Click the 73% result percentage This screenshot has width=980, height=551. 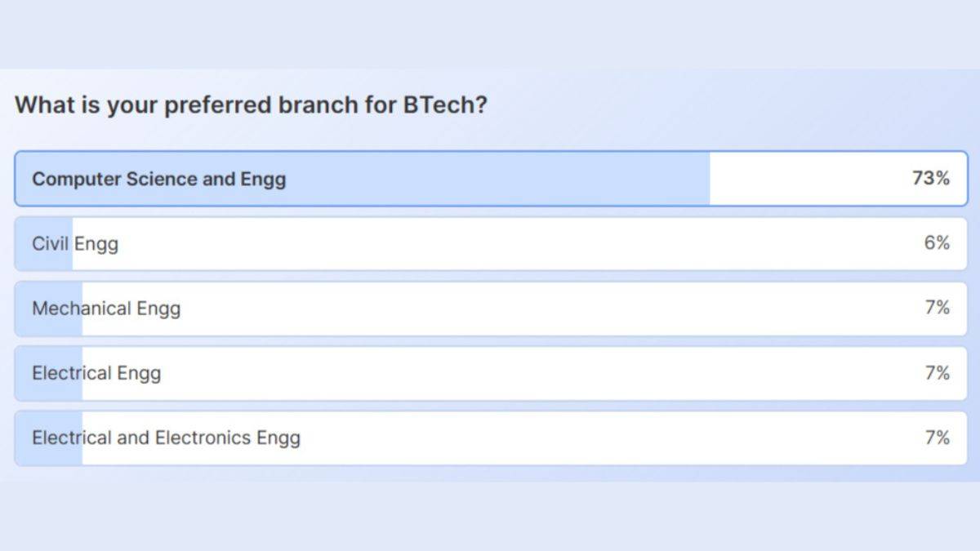tap(930, 178)
